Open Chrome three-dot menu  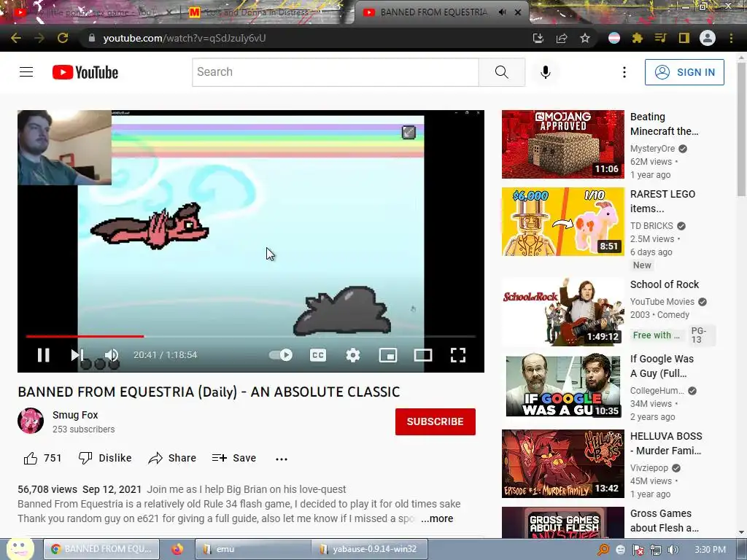click(731, 38)
